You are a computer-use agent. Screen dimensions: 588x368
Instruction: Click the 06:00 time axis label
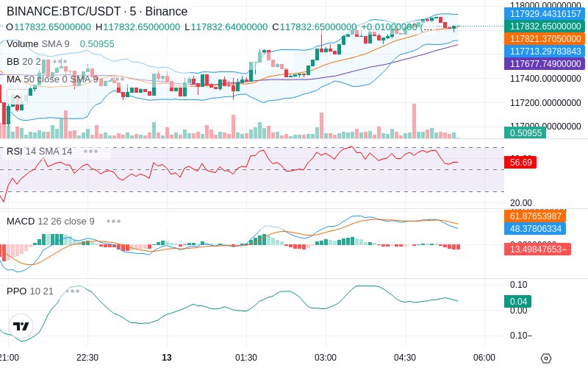point(484,358)
